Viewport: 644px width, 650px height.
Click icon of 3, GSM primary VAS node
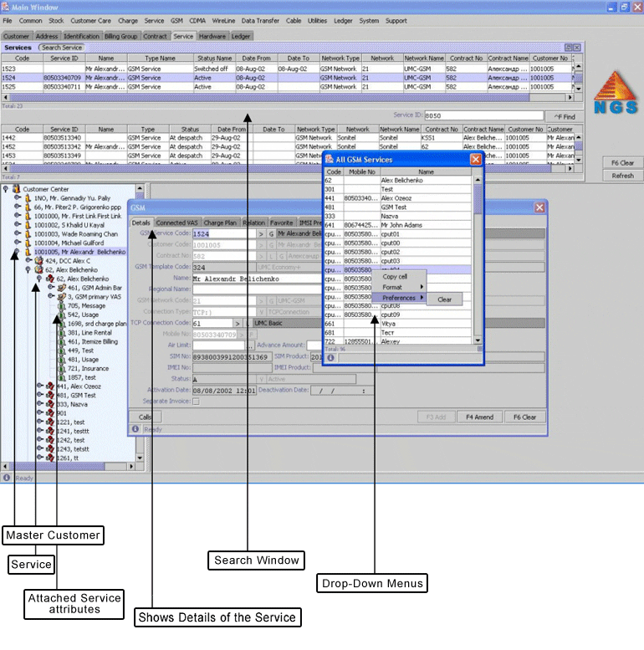pos(61,297)
